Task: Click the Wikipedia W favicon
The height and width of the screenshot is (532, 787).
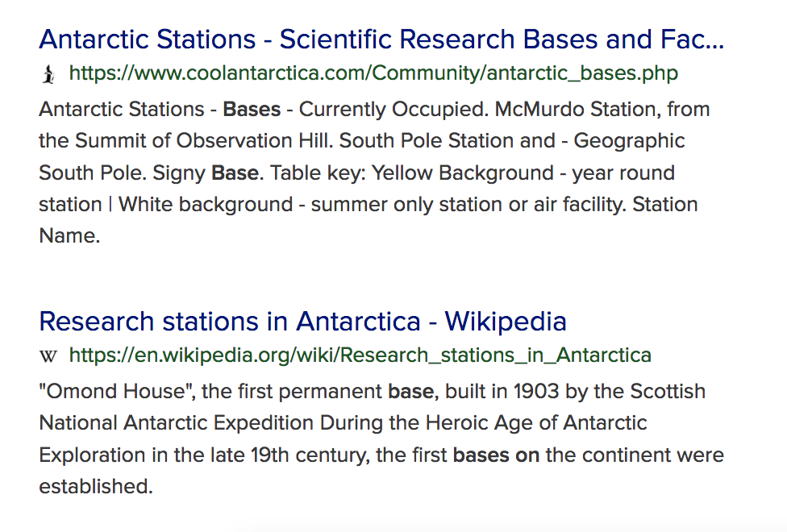Action: point(48,355)
